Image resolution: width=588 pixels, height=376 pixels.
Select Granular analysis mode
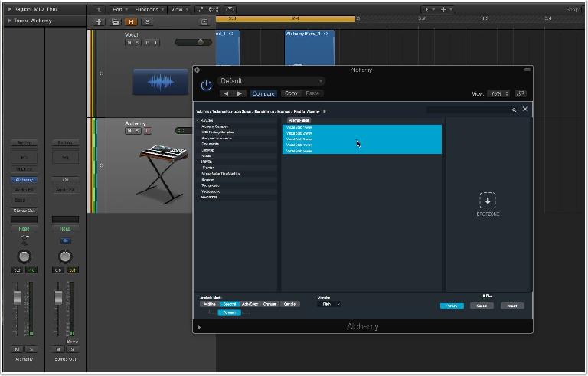(269, 304)
